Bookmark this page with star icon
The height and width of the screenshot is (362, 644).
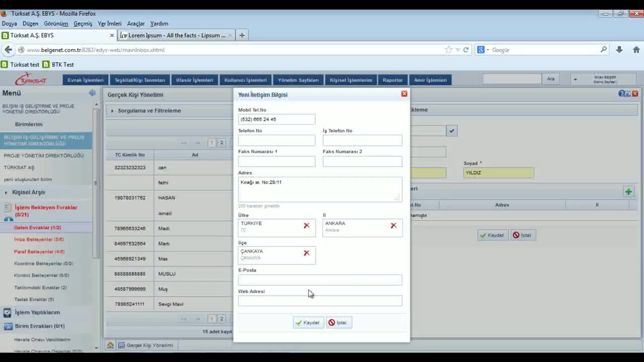(x=448, y=50)
